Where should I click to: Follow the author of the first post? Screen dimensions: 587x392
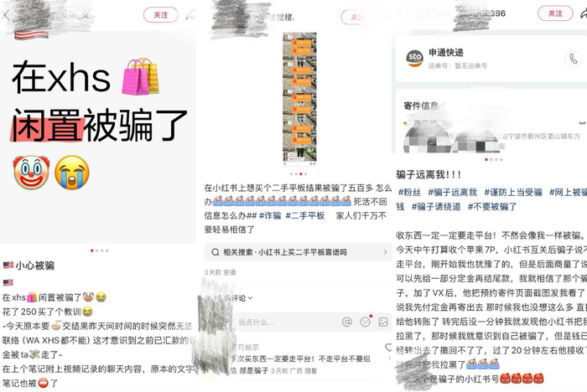coord(161,15)
